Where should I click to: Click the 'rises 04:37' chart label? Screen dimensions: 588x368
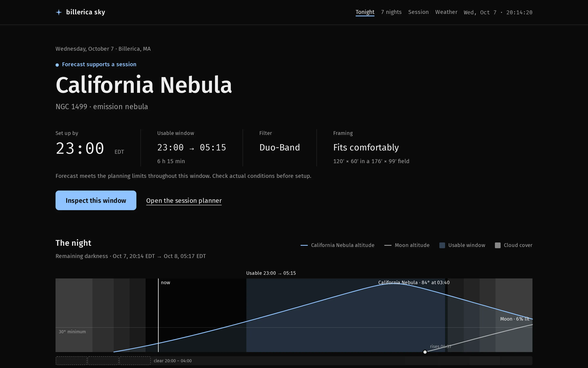(441, 346)
